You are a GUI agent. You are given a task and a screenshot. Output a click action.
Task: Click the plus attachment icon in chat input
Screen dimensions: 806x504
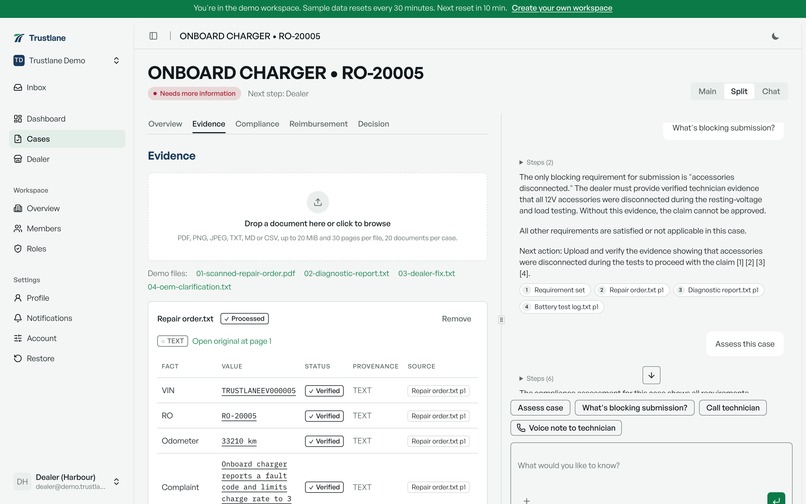click(x=526, y=500)
